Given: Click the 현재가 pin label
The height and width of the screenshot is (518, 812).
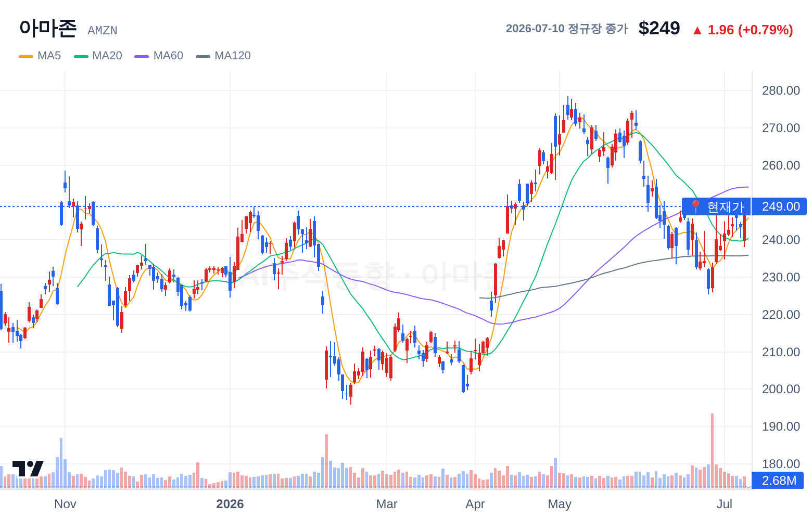Looking at the screenshot, I should [x=716, y=207].
